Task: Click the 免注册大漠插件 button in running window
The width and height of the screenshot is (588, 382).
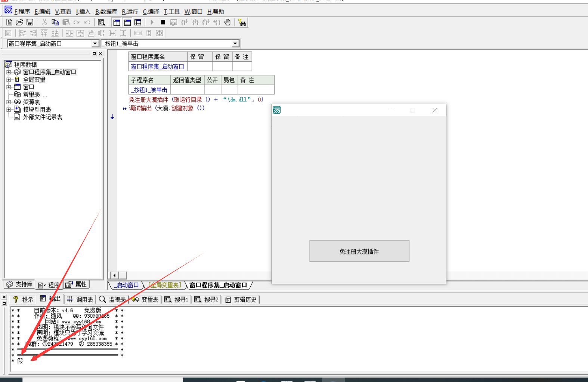Action: point(359,251)
